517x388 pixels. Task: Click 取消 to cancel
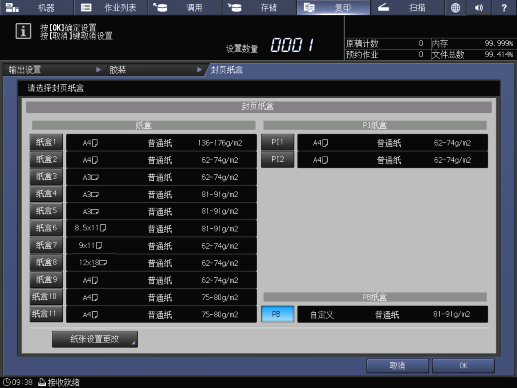pos(397,366)
